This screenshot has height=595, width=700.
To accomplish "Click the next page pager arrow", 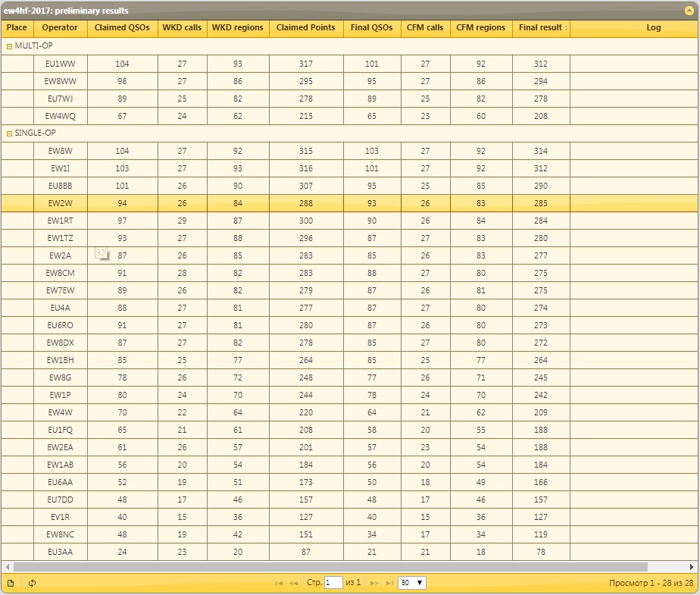I will click(x=375, y=583).
